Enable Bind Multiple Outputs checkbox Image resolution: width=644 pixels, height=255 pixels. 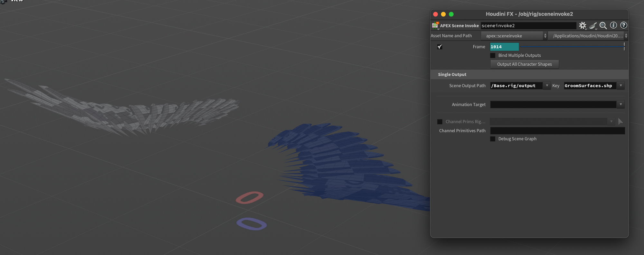(493, 55)
